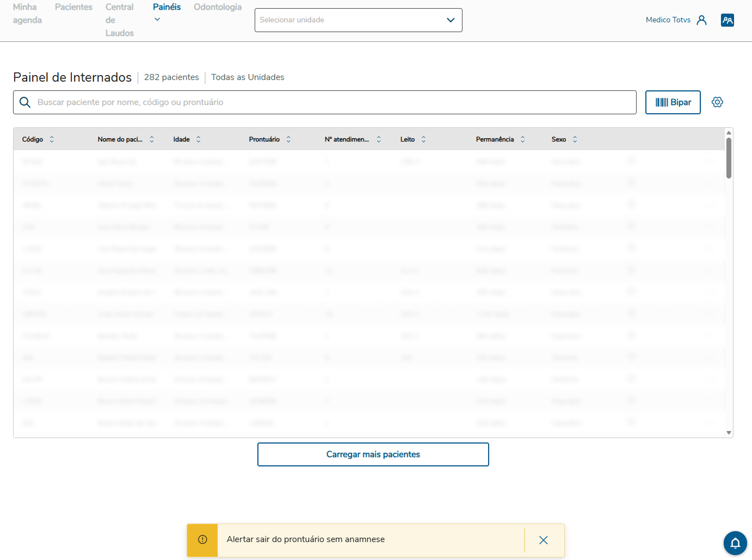
Task: Open the notifications bell
Action: 735,543
